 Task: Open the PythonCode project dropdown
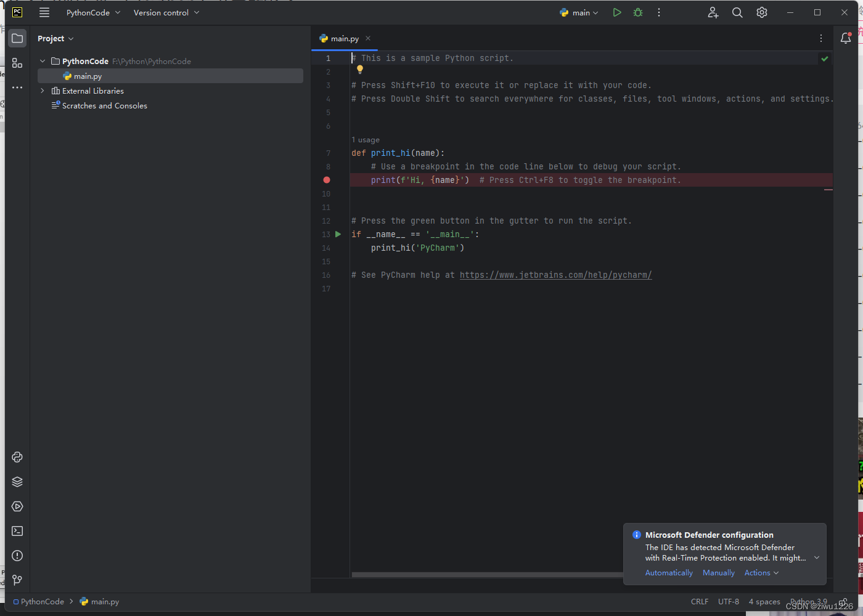click(x=94, y=12)
